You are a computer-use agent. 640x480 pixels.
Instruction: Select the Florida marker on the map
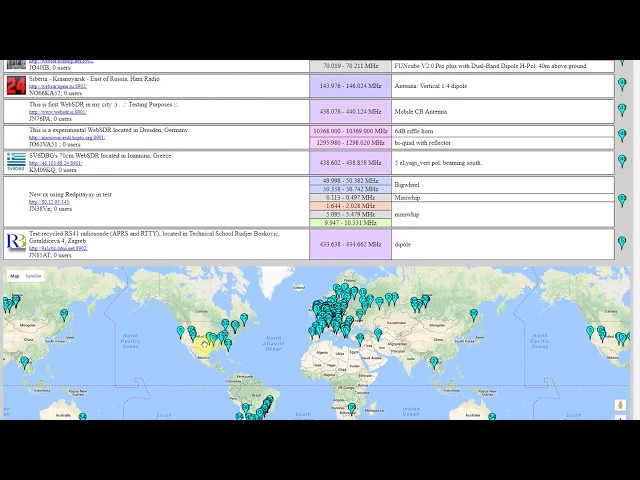click(228, 345)
